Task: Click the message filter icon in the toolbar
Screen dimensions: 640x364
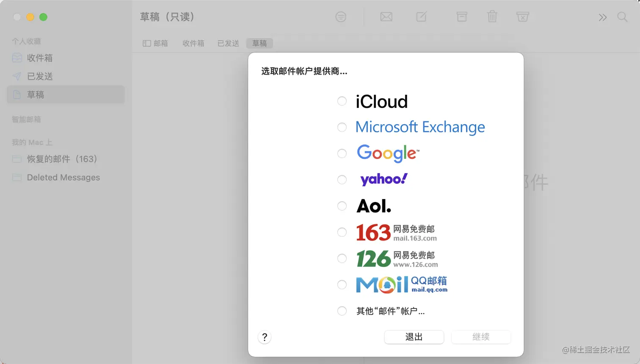Action: coord(341,17)
